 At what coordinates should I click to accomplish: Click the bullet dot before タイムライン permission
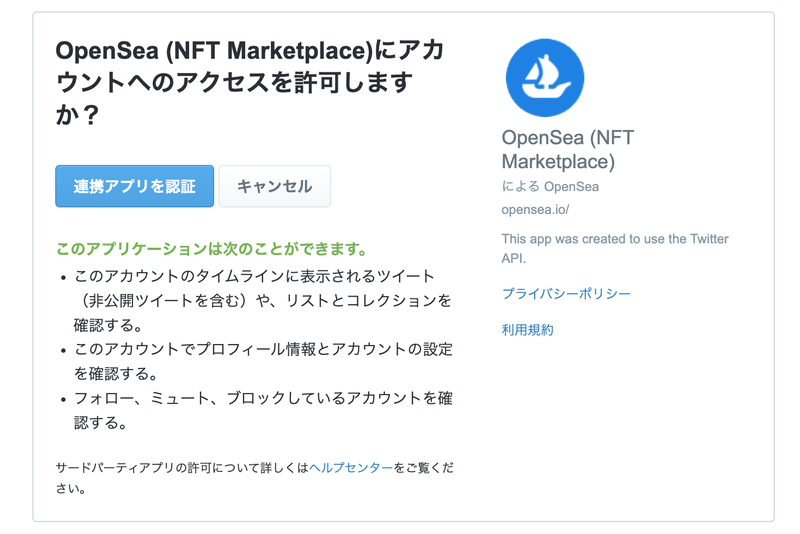[63, 278]
